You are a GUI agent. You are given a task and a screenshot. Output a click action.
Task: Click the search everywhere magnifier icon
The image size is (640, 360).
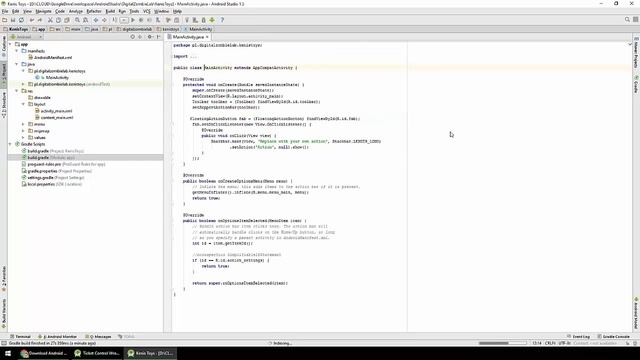click(x=627, y=20)
